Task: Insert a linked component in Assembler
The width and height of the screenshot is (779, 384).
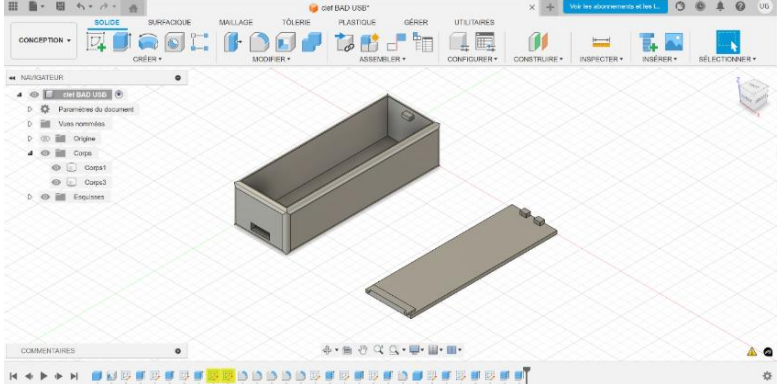Action: 344,42
